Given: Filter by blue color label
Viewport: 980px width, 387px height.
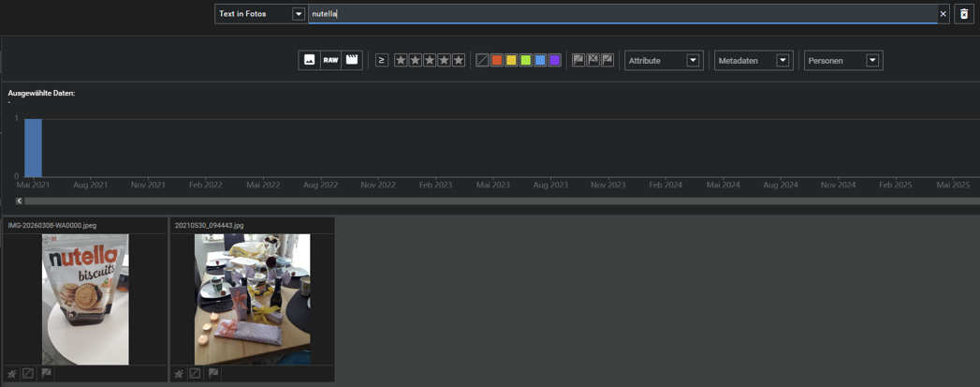Looking at the screenshot, I should [540, 60].
